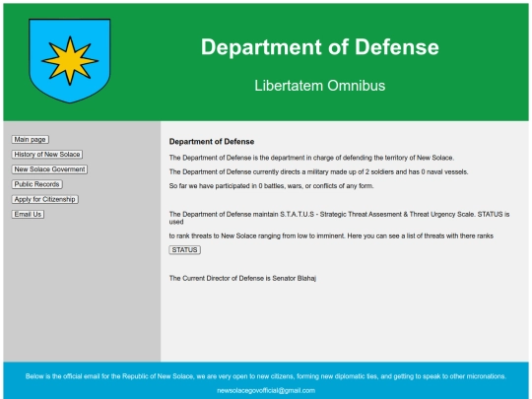Click the sentence about 2 soldiers and 0 naval vessels
The image size is (532, 399).
click(x=318, y=172)
